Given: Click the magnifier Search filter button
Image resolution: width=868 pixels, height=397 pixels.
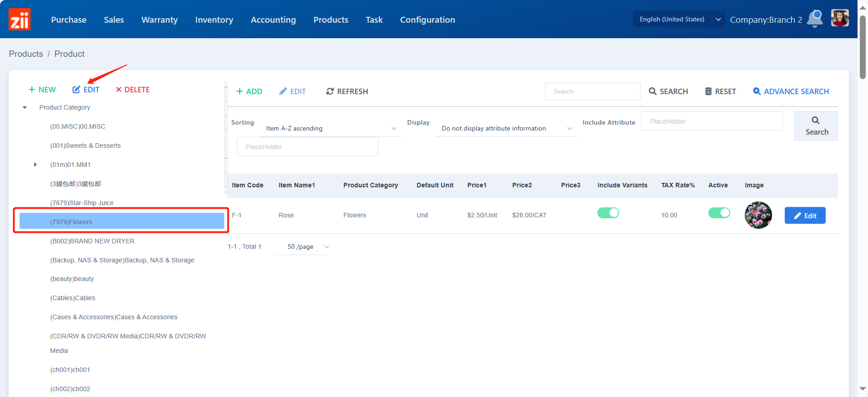Looking at the screenshot, I should (816, 126).
